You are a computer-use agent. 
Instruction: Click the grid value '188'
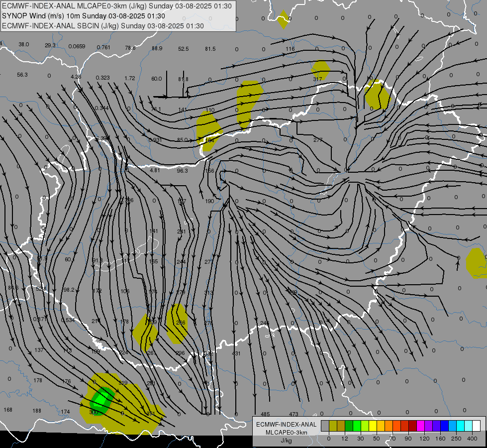[37, 411]
